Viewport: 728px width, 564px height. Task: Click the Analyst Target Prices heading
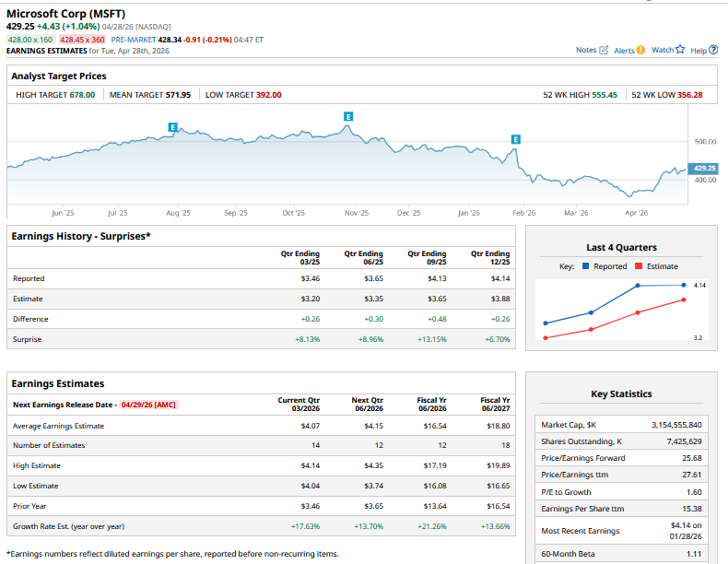[59, 76]
